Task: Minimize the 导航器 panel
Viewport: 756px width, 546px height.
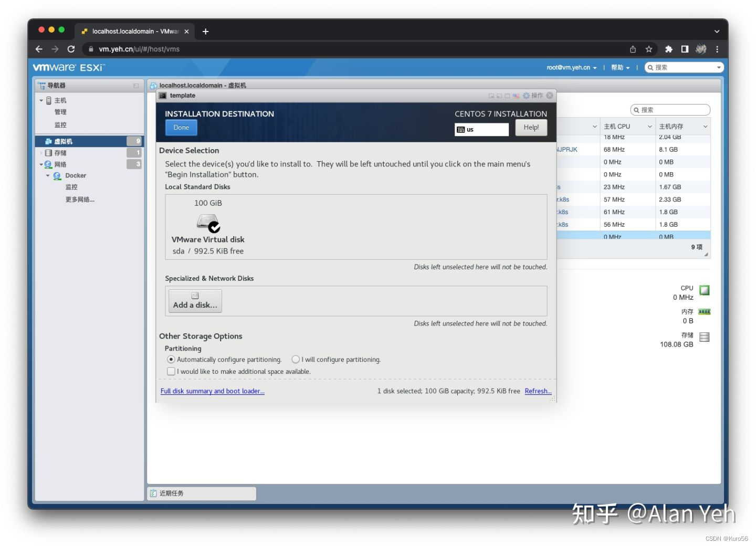Action: 136,86
